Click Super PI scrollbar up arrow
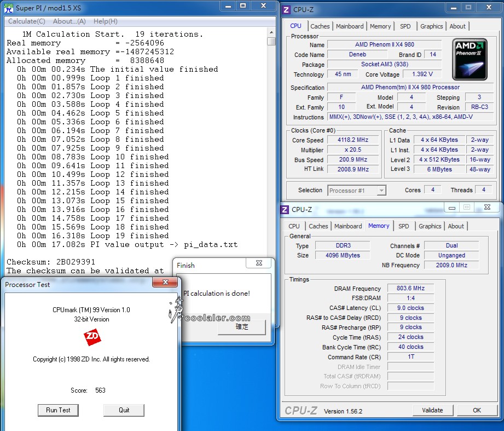This screenshot has width=504, height=431. click(x=271, y=32)
